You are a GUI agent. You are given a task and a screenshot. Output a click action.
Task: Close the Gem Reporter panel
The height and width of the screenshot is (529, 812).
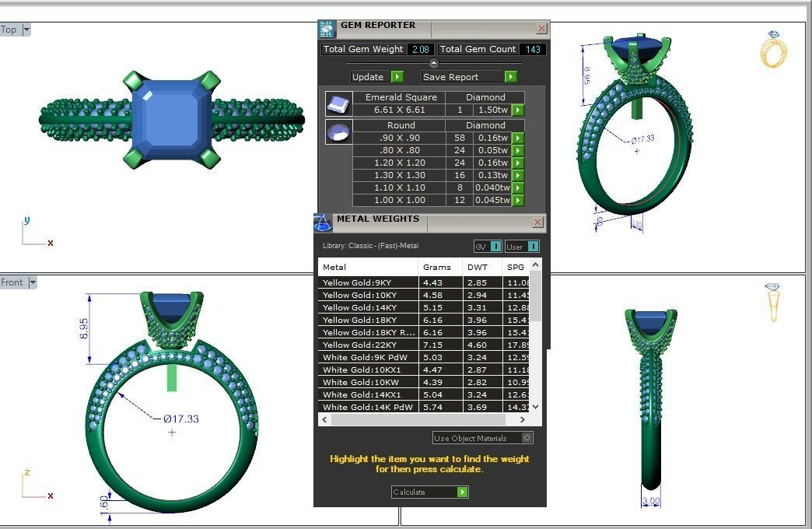pos(541,29)
